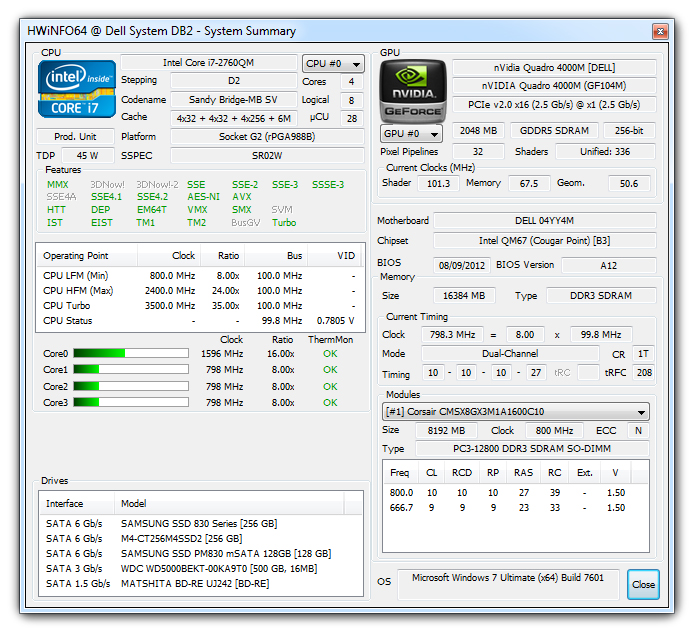The image size is (693, 632).
Task: Open the CPU #0 selector dropdown
Action: [333, 64]
